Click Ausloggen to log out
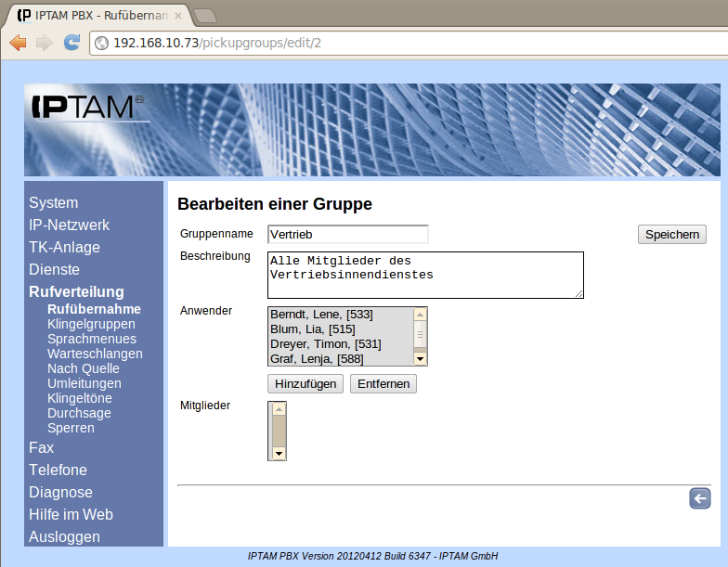 coord(64,536)
